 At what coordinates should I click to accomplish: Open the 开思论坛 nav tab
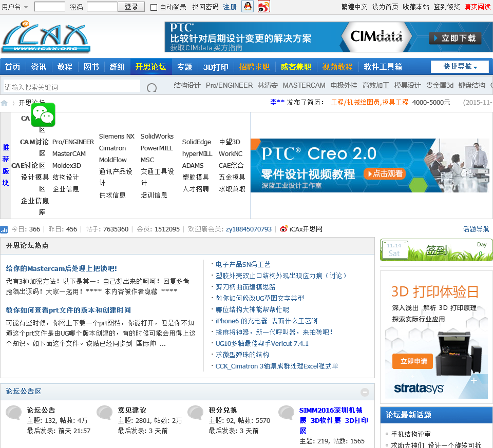[x=151, y=67]
